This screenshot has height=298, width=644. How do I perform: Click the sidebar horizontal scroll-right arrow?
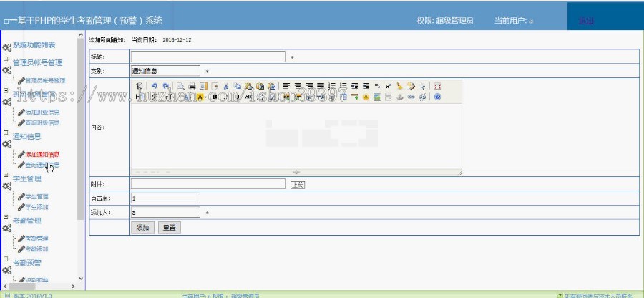tap(73, 286)
